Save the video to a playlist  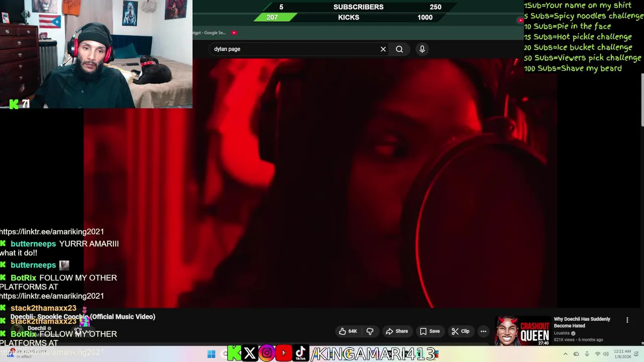pyautogui.click(x=430, y=331)
